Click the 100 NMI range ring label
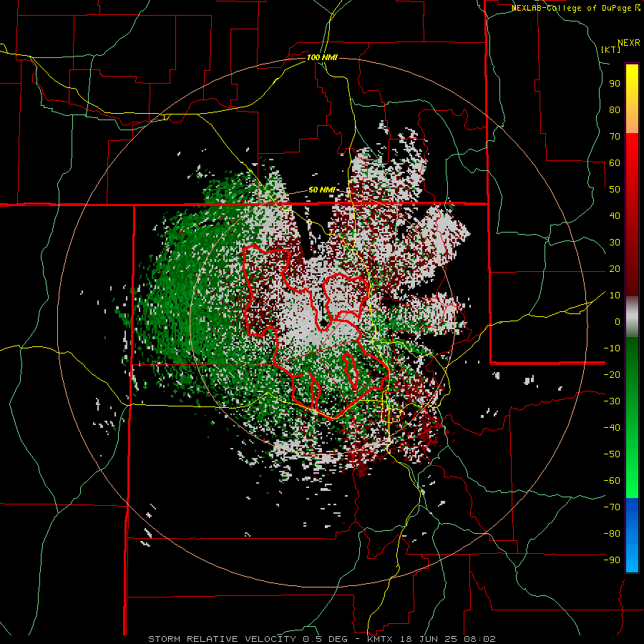Image resolution: width=644 pixels, height=644 pixels. [x=322, y=57]
